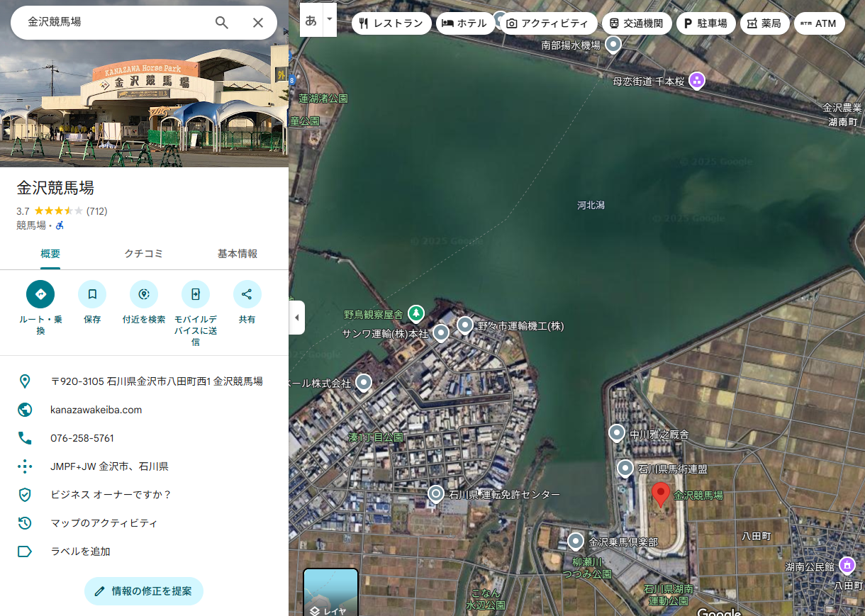Filter by アクティビティ chip
The height and width of the screenshot is (616, 865).
click(x=548, y=23)
